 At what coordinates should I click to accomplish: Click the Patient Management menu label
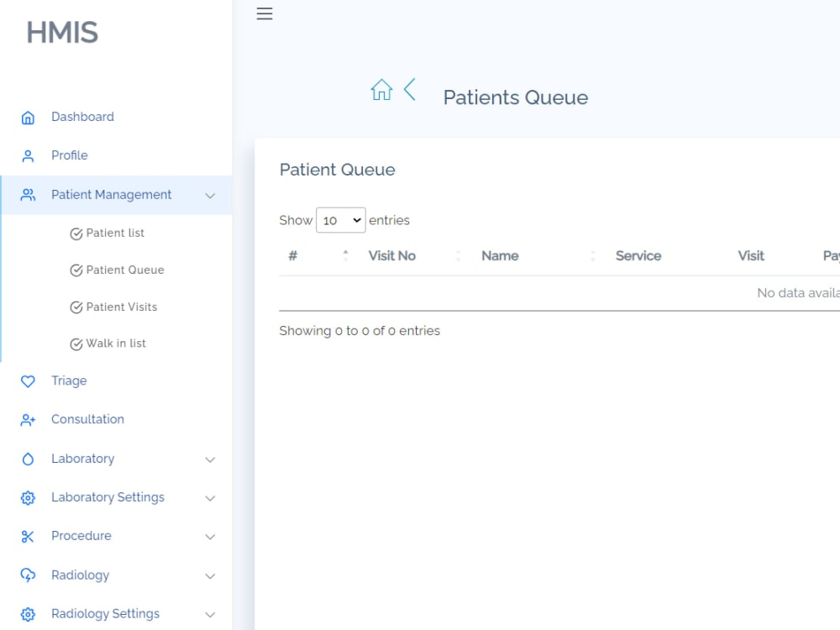tap(112, 195)
